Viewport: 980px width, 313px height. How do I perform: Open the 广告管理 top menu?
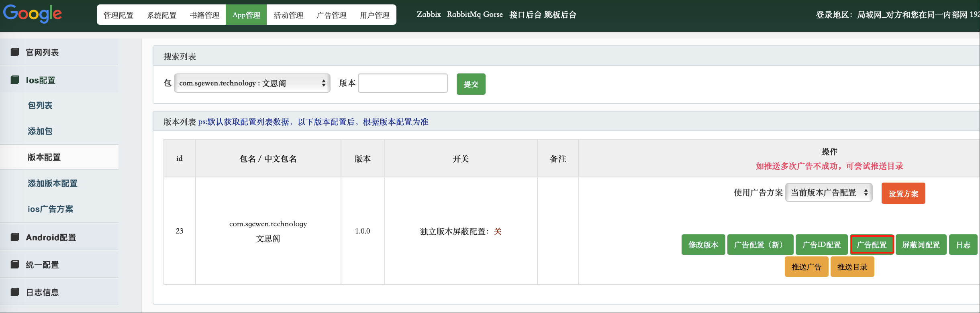[331, 15]
